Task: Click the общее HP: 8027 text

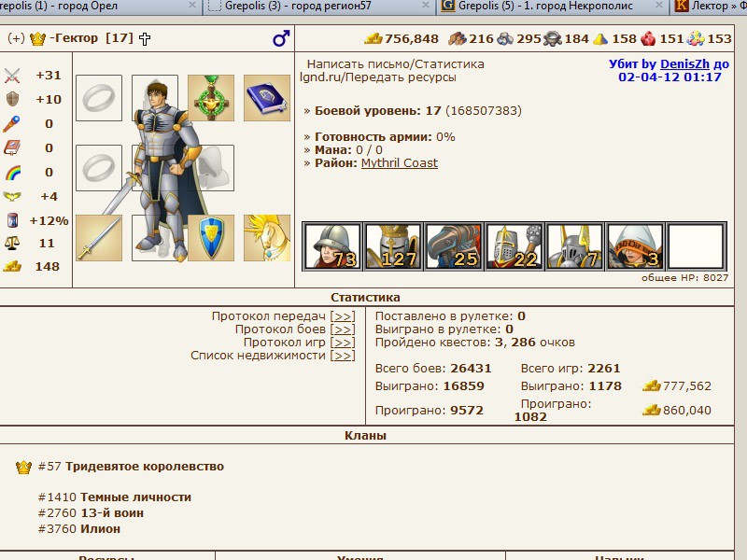Action: (x=685, y=277)
